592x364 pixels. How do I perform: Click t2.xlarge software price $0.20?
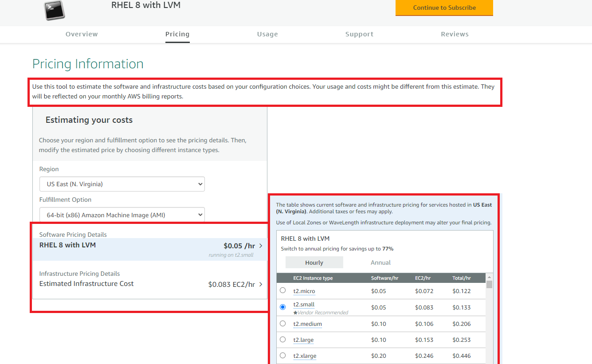tap(379, 356)
